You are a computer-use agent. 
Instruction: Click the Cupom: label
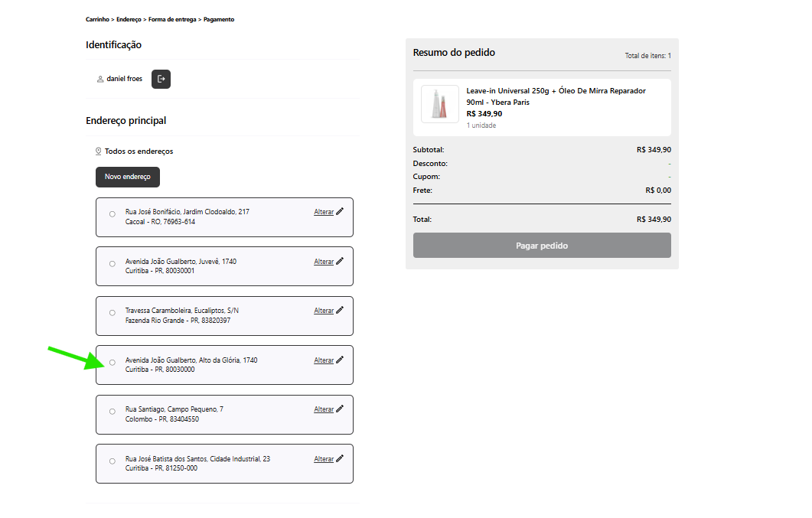pyautogui.click(x=426, y=177)
